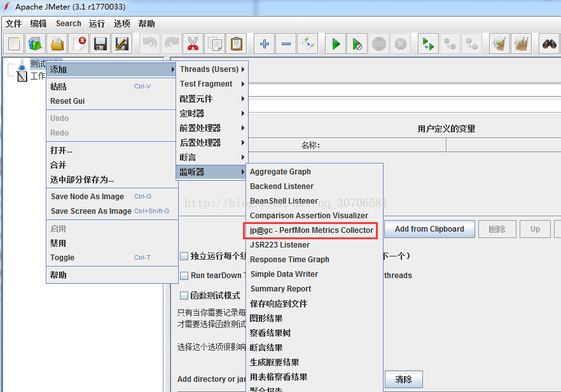Click the Up button
The image size is (561, 392).
[x=536, y=229]
